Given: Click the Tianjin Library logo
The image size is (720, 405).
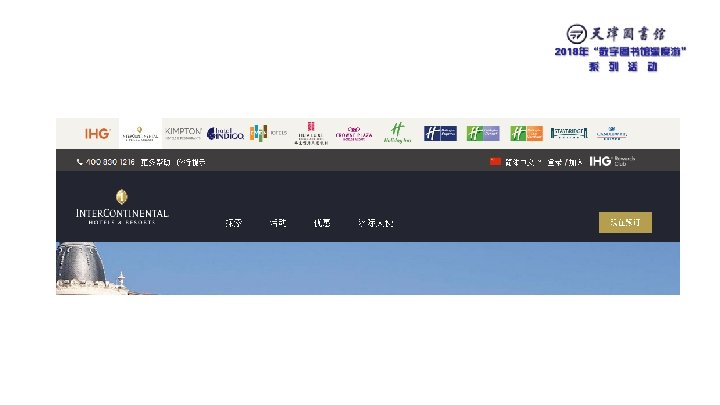Looking at the screenshot, I should point(616,34).
